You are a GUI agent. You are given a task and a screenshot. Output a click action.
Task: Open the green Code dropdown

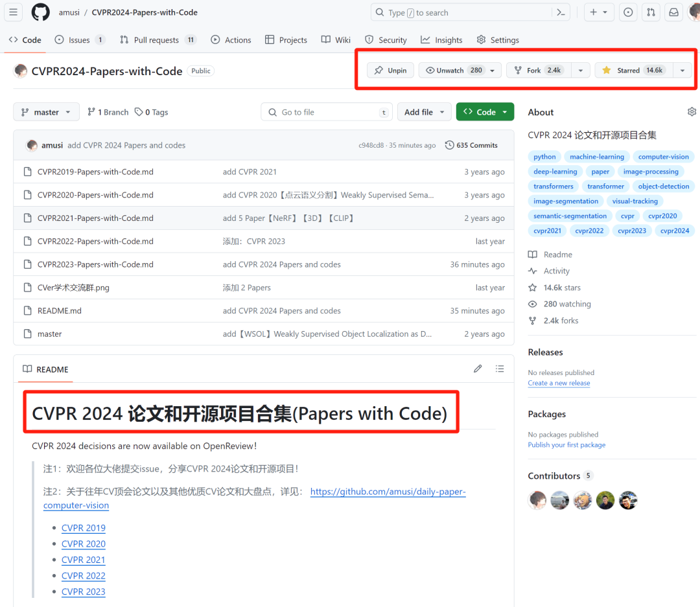(x=485, y=111)
